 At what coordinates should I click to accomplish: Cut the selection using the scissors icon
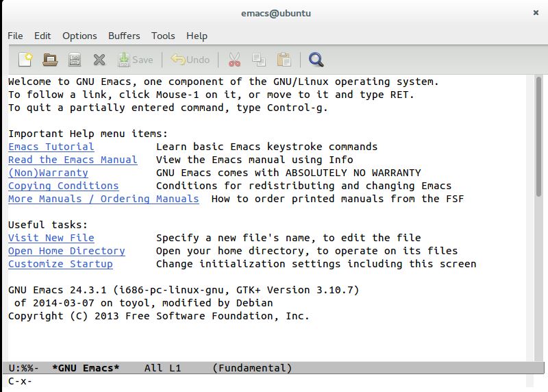234,60
